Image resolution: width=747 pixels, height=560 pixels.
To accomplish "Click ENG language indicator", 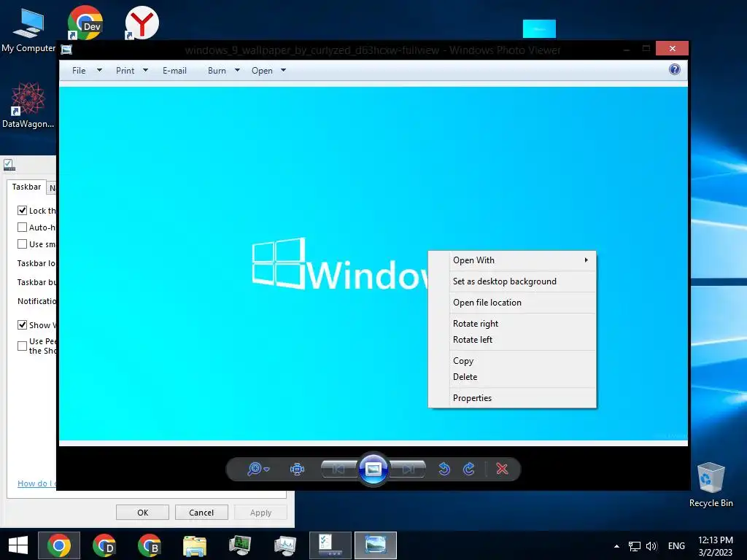I will 676,546.
